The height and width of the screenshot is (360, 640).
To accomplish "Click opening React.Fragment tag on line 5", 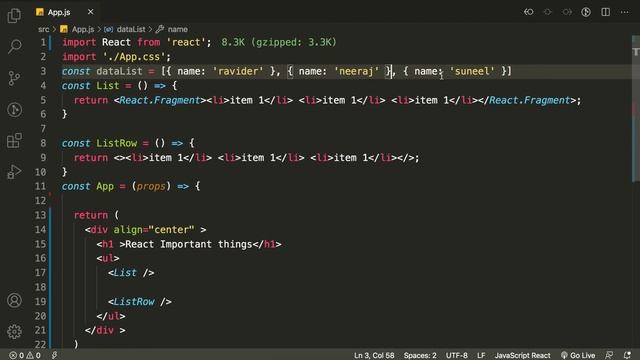I will (x=160, y=100).
